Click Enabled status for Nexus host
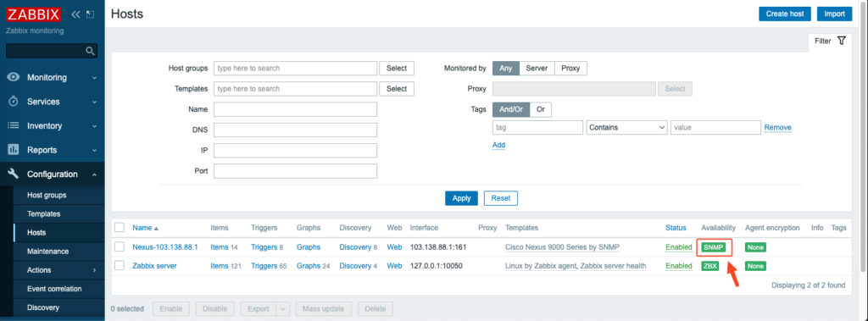Screen dimensions: 868x321 [x=679, y=246]
